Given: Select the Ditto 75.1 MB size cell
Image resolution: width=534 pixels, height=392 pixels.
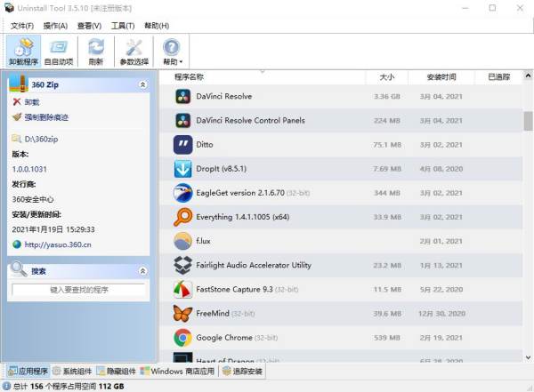Looking at the screenshot, I should (x=387, y=145).
